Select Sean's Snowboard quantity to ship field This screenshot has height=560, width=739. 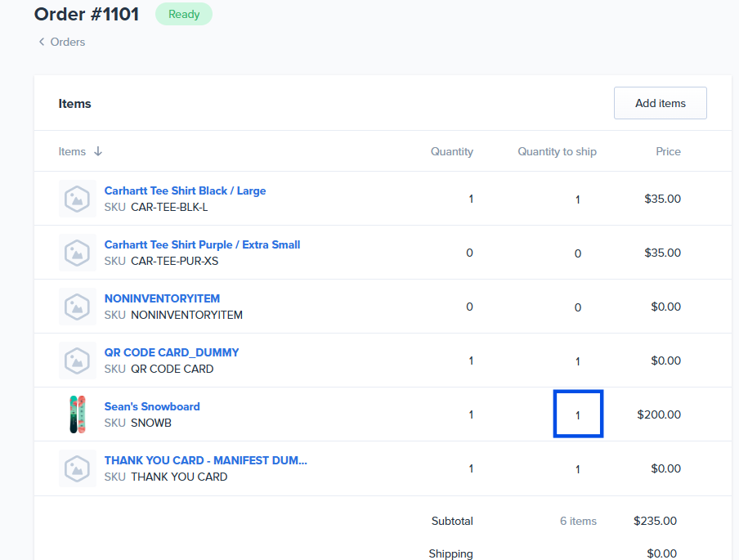point(578,414)
